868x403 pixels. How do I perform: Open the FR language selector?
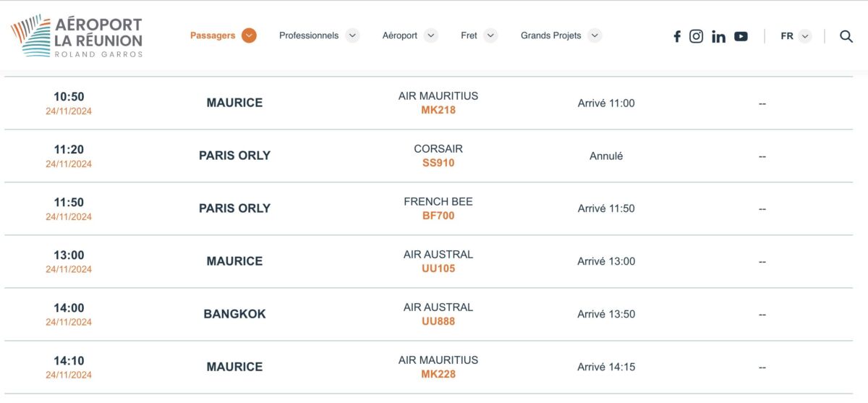coord(795,36)
